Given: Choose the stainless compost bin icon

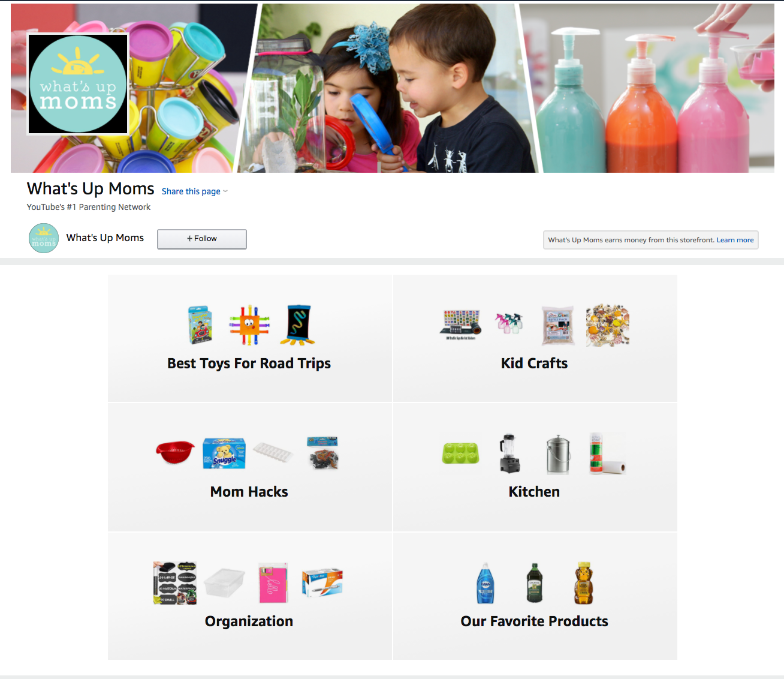Looking at the screenshot, I should 558,455.
